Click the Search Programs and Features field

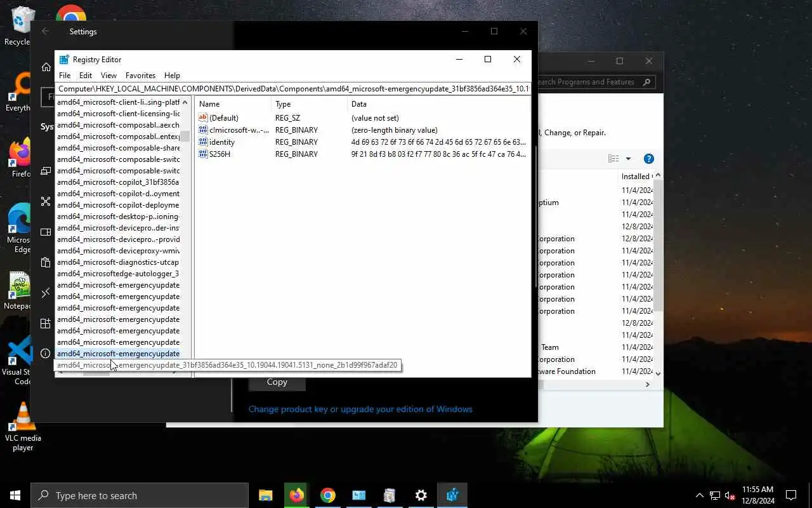coord(587,82)
